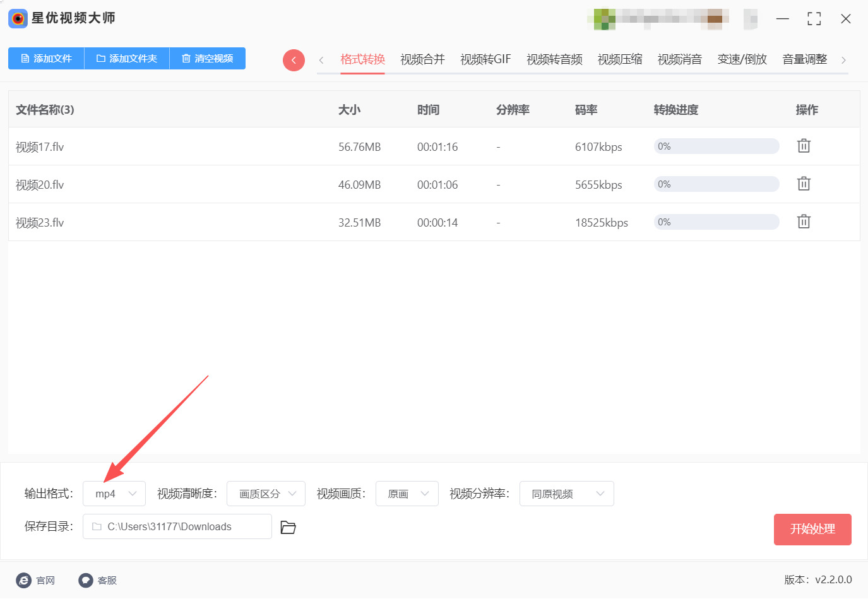
Task: Open the save directory folder browse icon
Action: 288,527
